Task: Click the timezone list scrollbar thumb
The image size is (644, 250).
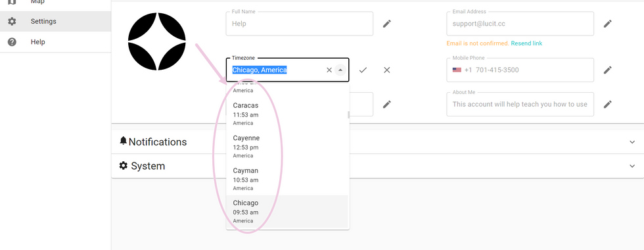Action: tap(349, 114)
